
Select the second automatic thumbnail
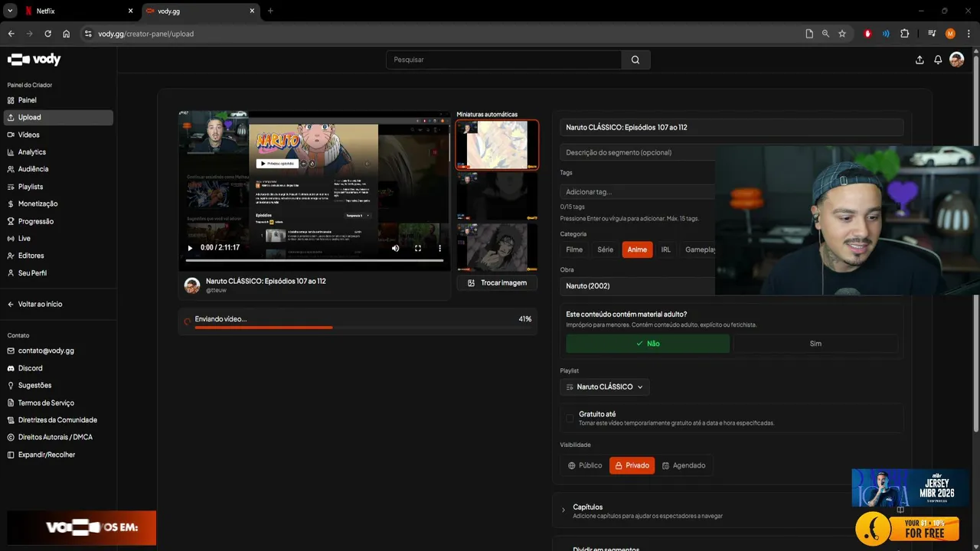click(497, 196)
